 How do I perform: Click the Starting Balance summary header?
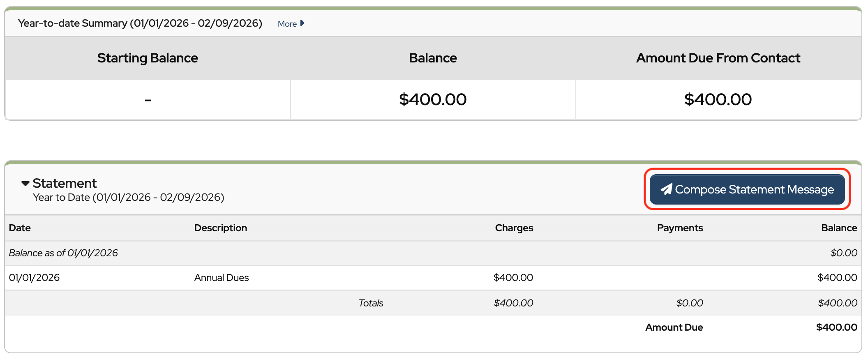pos(148,58)
